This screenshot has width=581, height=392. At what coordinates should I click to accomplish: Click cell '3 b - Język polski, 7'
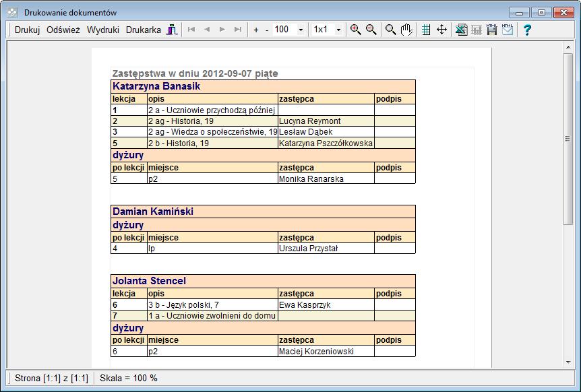(x=212, y=305)
